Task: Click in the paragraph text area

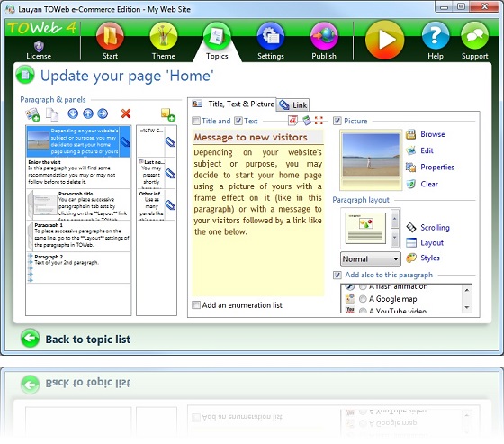Action: coord(258,221)
